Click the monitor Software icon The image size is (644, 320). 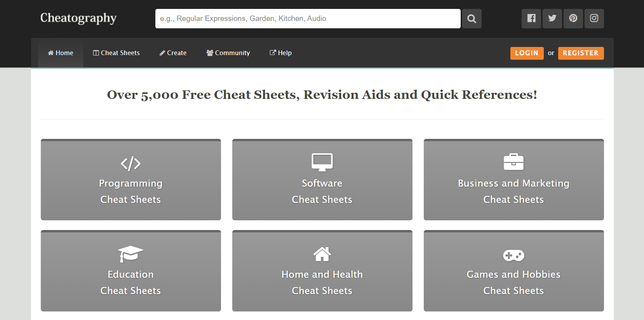tap(322, 162)
